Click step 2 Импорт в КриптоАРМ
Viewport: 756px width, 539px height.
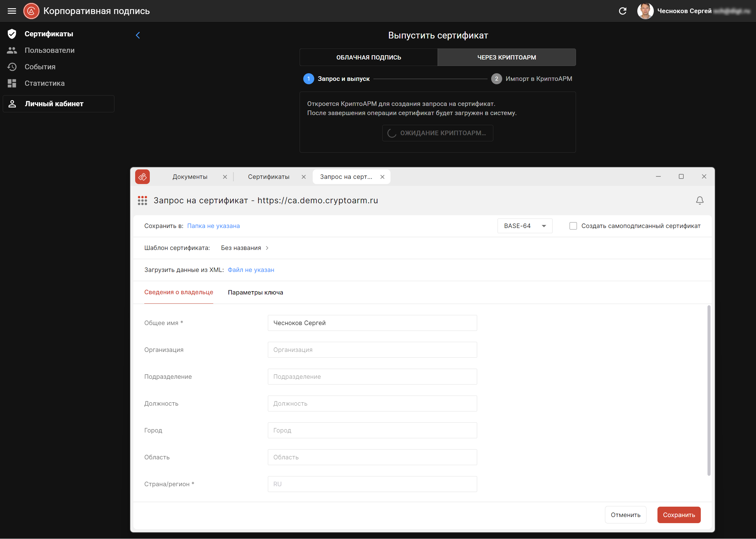pos(531,79)
